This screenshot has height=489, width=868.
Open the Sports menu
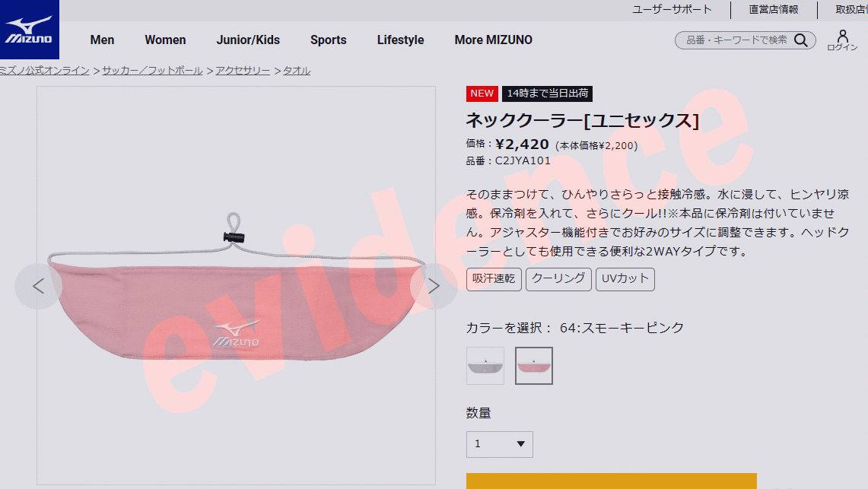click(329, 40)
